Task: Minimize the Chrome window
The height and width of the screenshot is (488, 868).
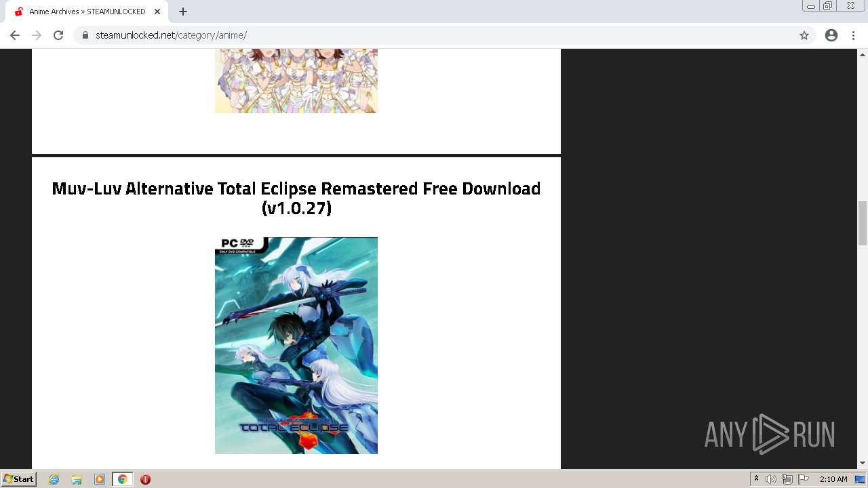Action: click(811, 6)
